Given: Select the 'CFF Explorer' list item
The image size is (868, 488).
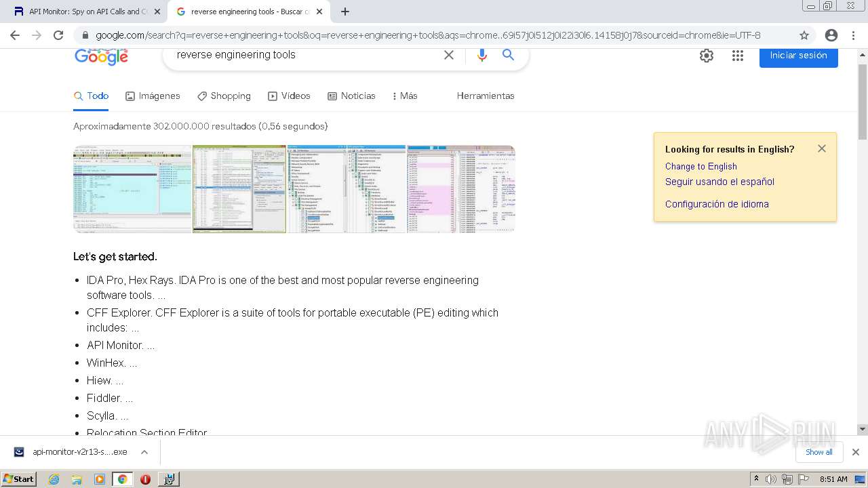Looking at the screenshot, I should [292, 320].
